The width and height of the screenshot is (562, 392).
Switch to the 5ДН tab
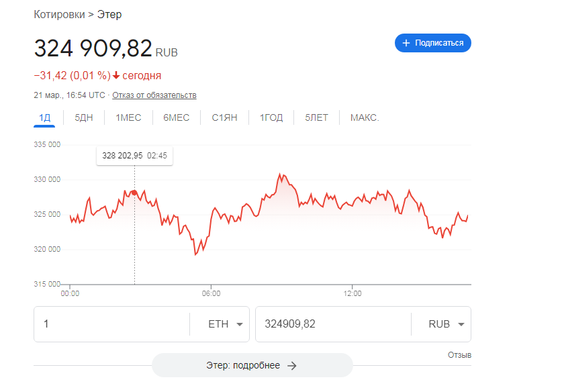click(84, 117)
